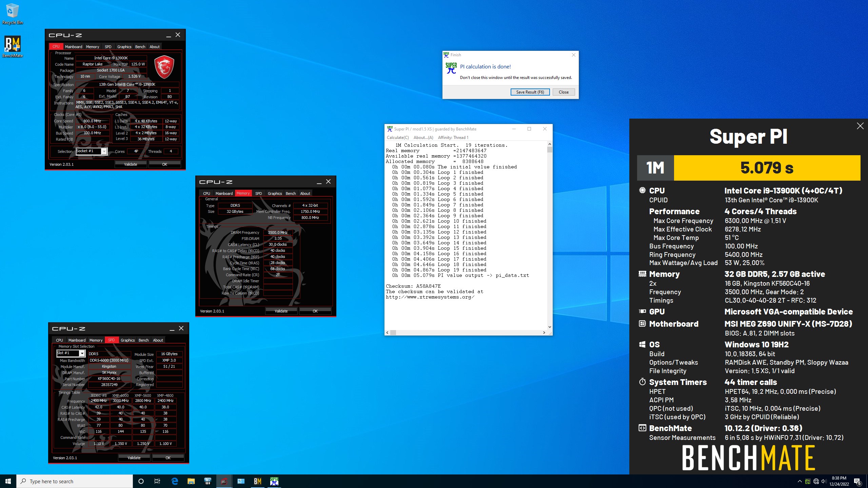Click OK in top CPU-Z window

[164, 164]
